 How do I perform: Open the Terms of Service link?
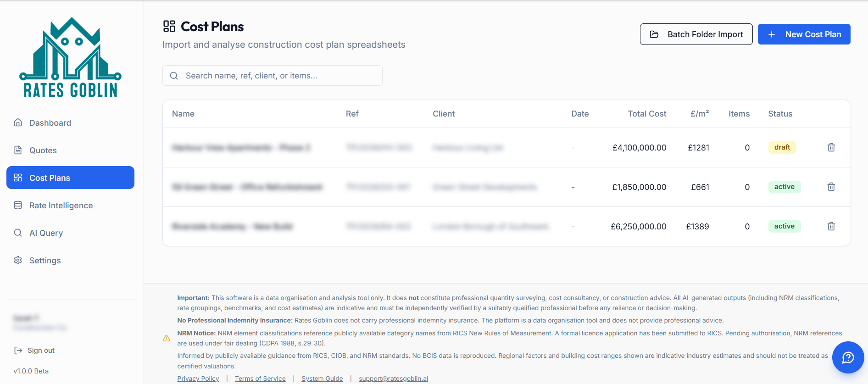pyautogui.click(x=260, y=378)
